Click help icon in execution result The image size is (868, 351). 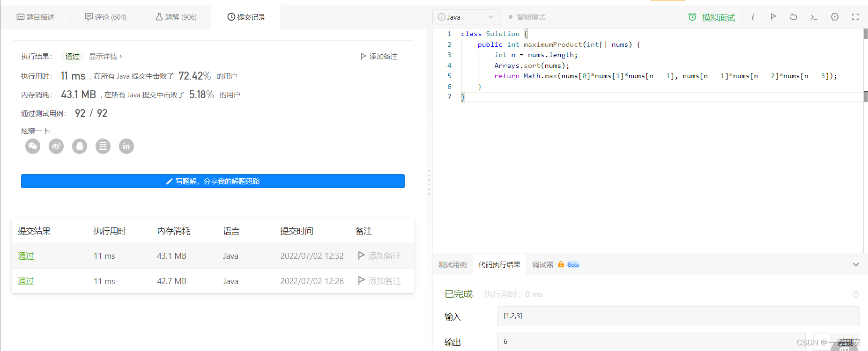[x=855, y=294]
